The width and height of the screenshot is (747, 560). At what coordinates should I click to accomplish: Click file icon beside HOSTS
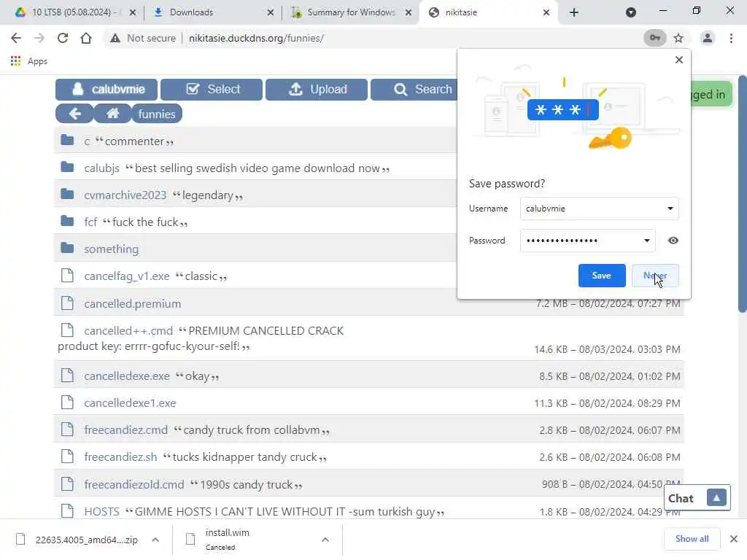[x=67, y=511]
